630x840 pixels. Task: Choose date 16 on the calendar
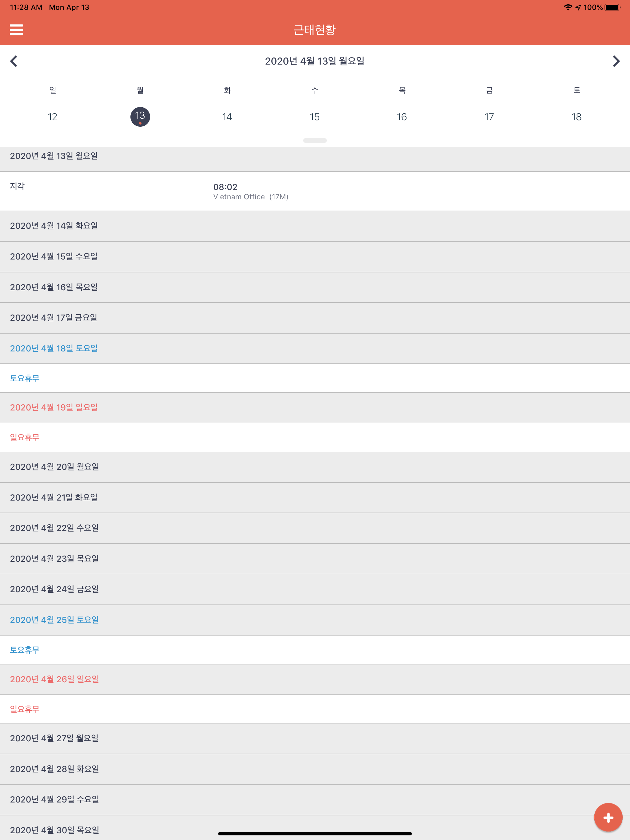pyautogui.click(x=402, y=117)
